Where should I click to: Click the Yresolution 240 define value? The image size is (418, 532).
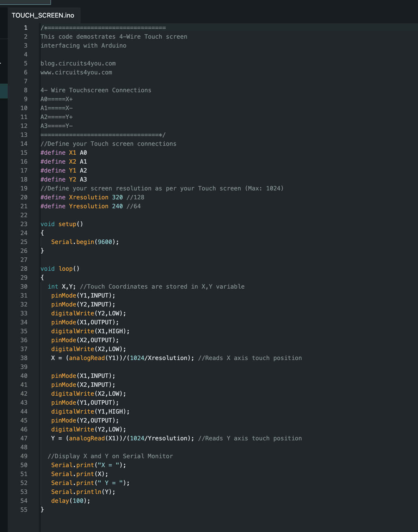pos(117,206)
